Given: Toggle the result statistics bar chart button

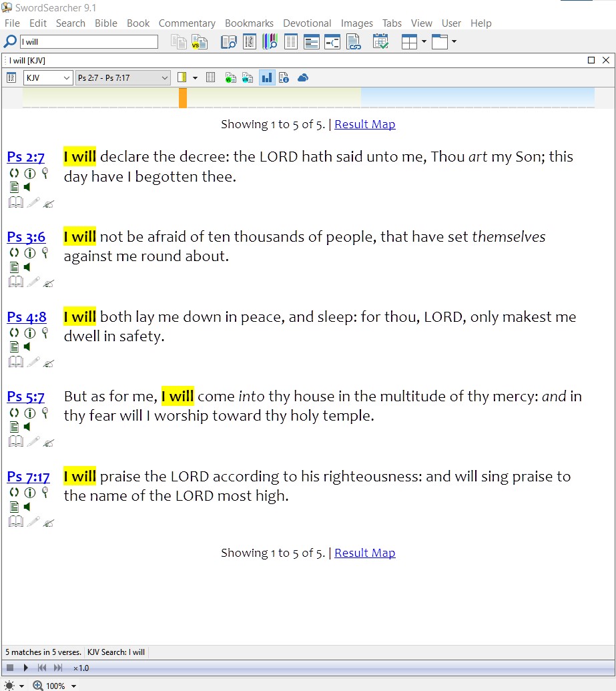Looking at the screenshot, I should click(266, 78).
